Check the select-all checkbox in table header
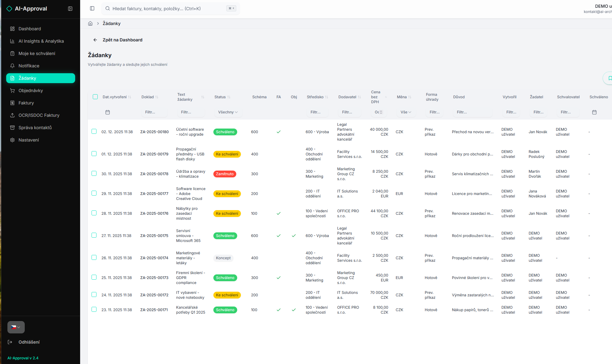 coord(95,97)
